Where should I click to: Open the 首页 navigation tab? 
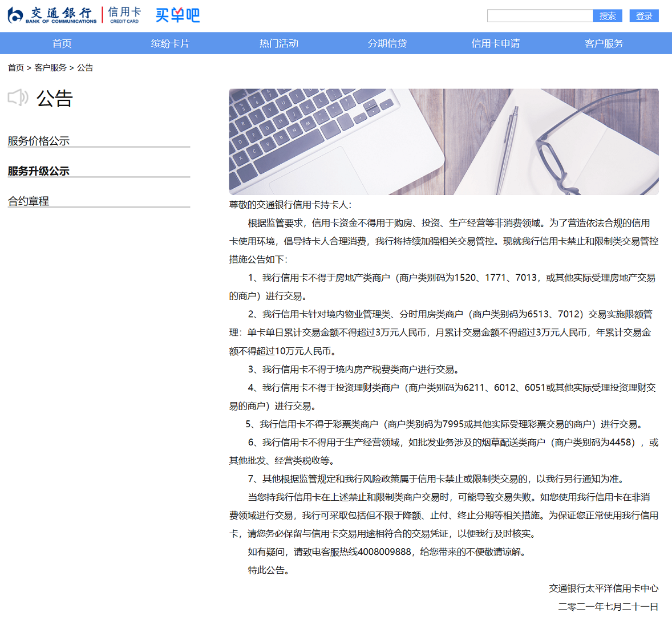click(x=62, y=43)
